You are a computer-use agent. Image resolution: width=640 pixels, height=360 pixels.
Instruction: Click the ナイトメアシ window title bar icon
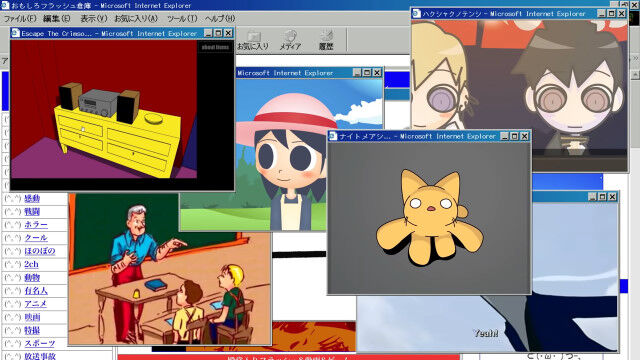(333, 136)
